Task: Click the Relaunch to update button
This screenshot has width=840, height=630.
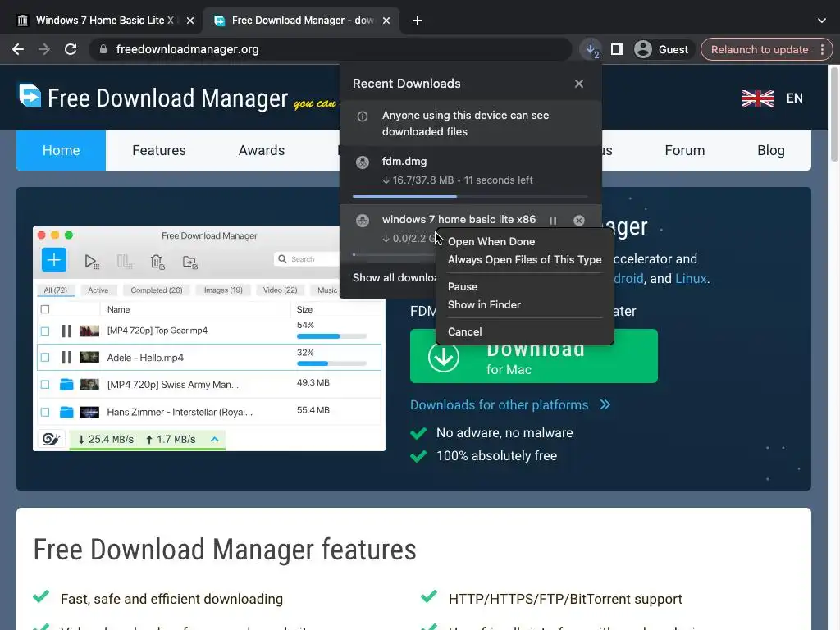Action: [759, 49]
